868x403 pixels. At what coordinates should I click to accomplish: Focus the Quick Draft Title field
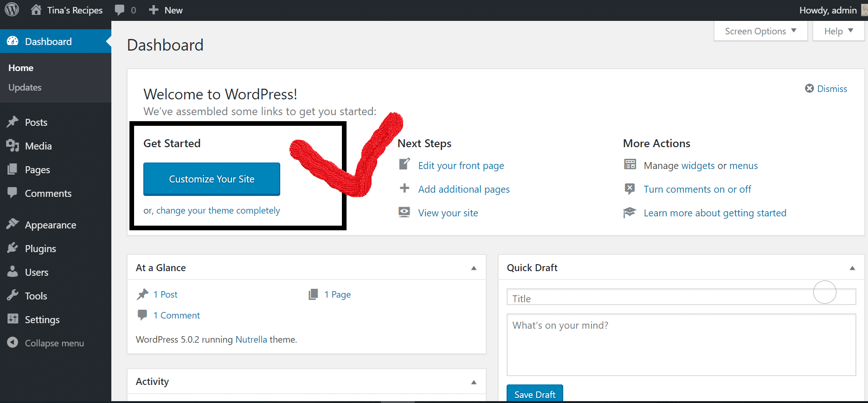pos(681,297)
